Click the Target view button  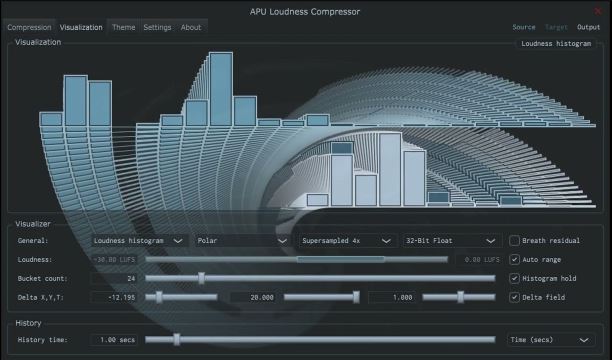[x=556, y=27]
